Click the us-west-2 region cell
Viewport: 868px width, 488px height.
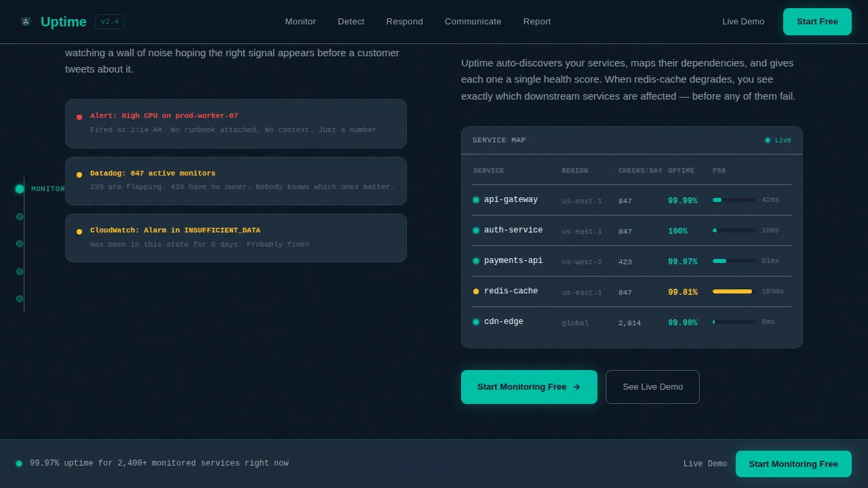(582, 262)
